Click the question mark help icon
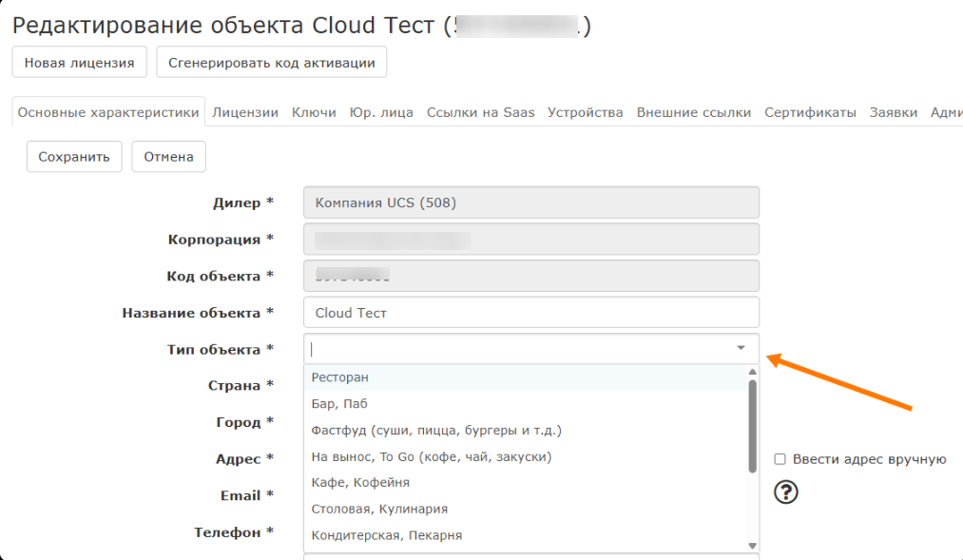 click(x=786, y=492)
